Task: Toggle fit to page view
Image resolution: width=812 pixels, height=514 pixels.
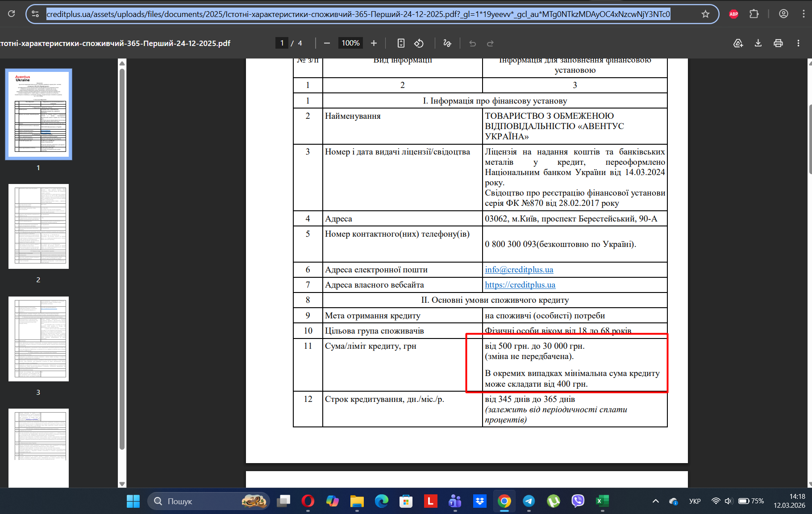Action: point(401,43)
